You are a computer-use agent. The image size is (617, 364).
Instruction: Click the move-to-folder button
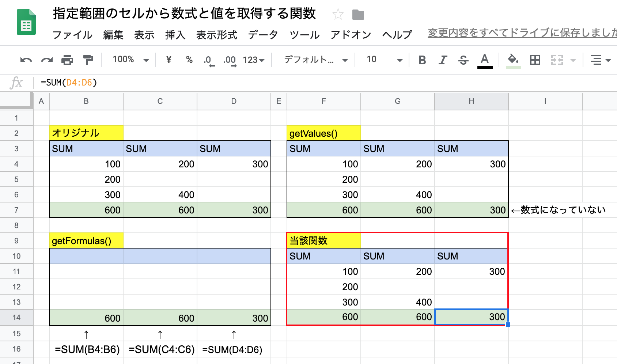(359, 14)
